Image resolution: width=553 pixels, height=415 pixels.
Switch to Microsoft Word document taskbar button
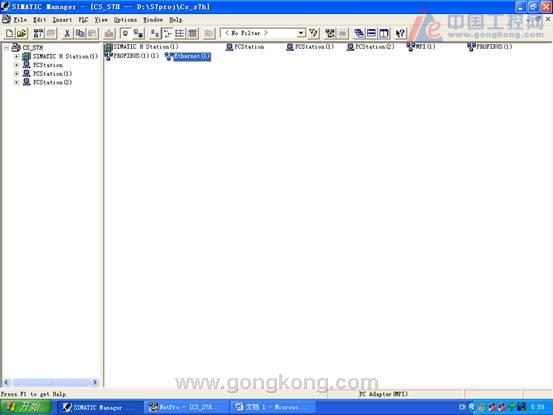[x=273, y=407]
